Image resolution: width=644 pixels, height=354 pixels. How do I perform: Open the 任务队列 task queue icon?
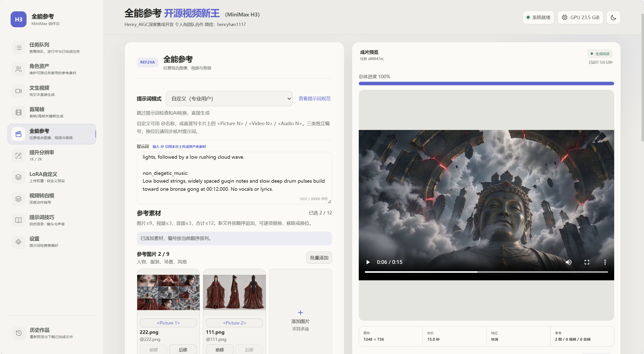click(18, 48)
